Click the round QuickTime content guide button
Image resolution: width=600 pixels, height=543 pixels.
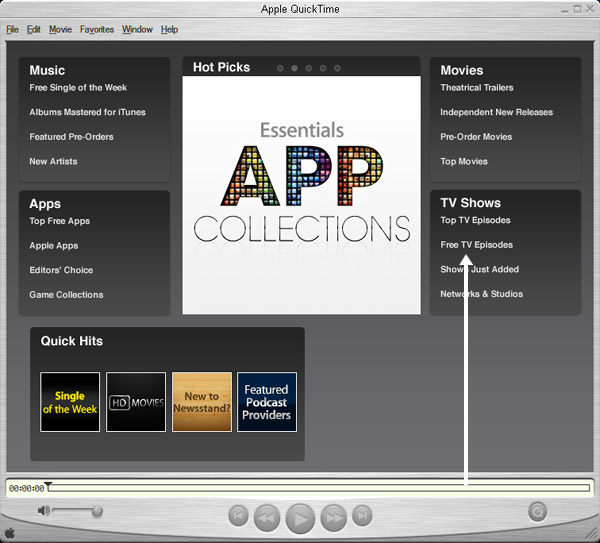click(537, 512)
